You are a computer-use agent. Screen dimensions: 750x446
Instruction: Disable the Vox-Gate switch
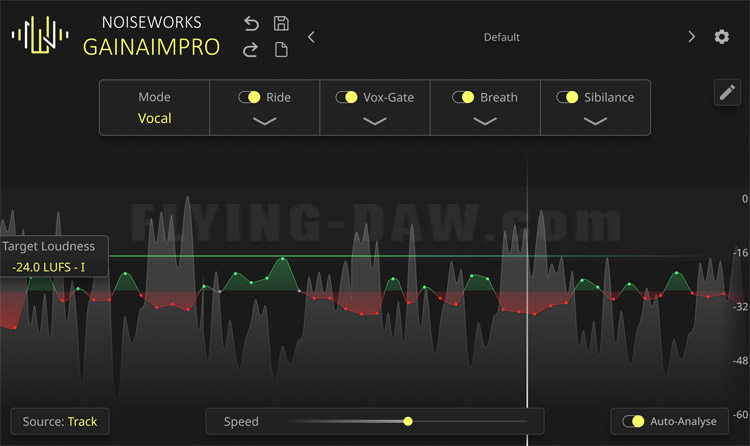coord(346,97)
